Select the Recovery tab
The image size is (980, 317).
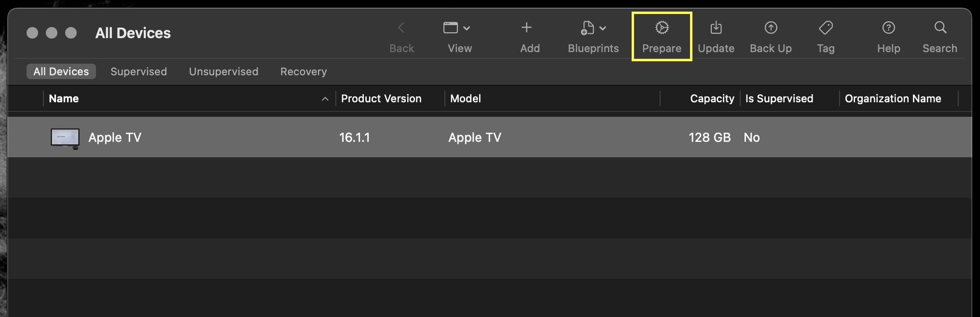(x=304, y=71)
